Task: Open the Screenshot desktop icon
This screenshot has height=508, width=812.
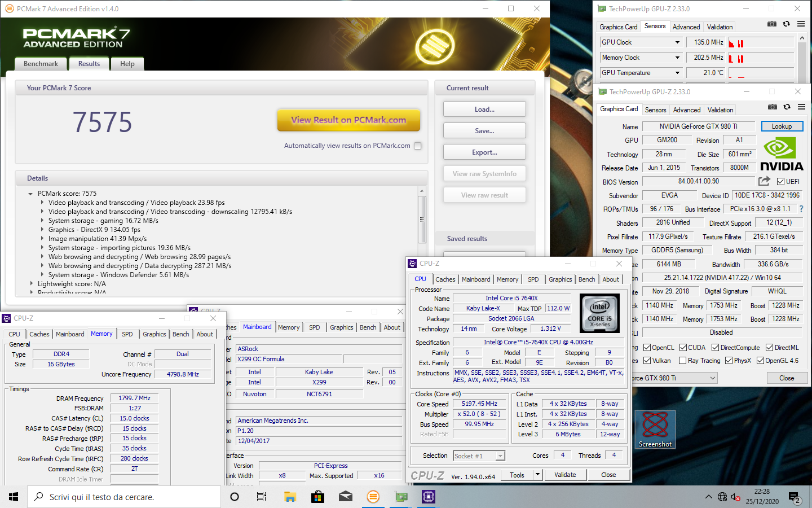Action: [655, 430]
